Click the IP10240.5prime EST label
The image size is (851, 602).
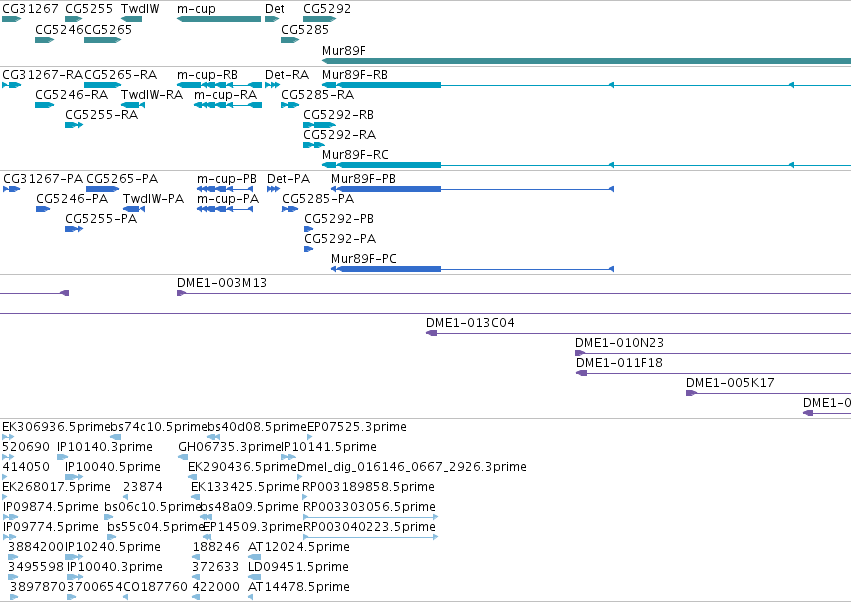click(113, 547)
